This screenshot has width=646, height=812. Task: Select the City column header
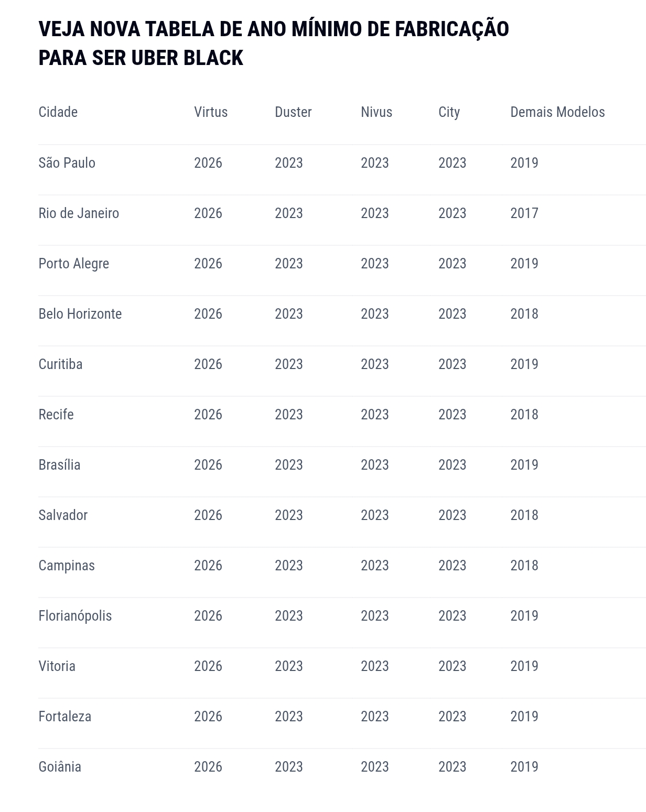pyautogui.click(x=449, y=112)
